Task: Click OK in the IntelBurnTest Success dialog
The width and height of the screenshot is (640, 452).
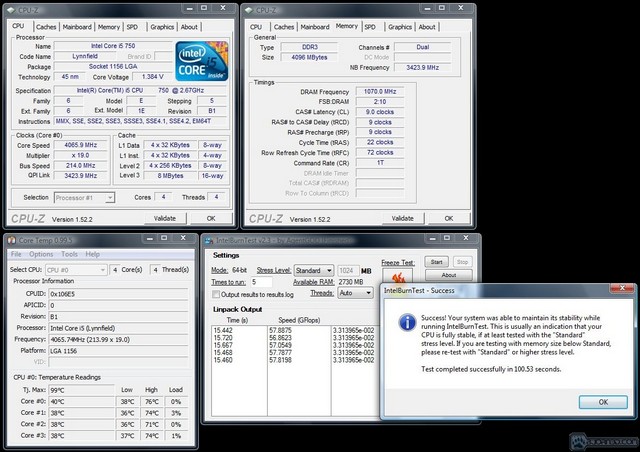Action: pos(603,402)
